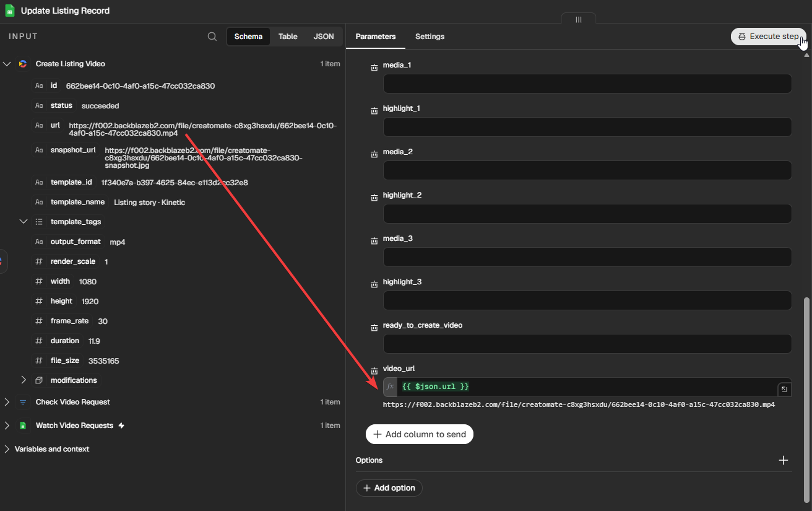This screenshot has height=511, width=812.
Task: Switch to the JSON view
Action: click(324, 37)
